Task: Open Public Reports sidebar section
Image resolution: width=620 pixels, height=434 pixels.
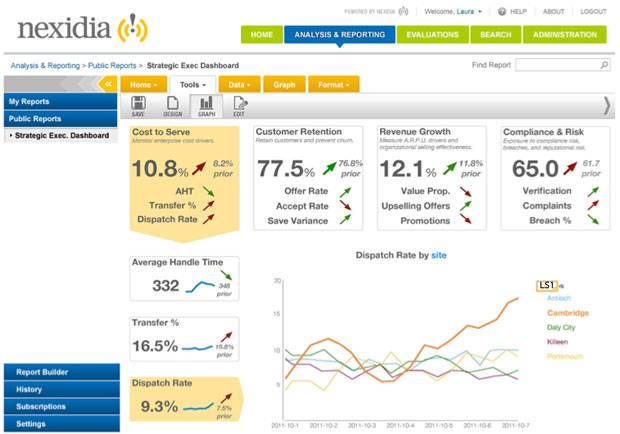Action: pos(60,119)
